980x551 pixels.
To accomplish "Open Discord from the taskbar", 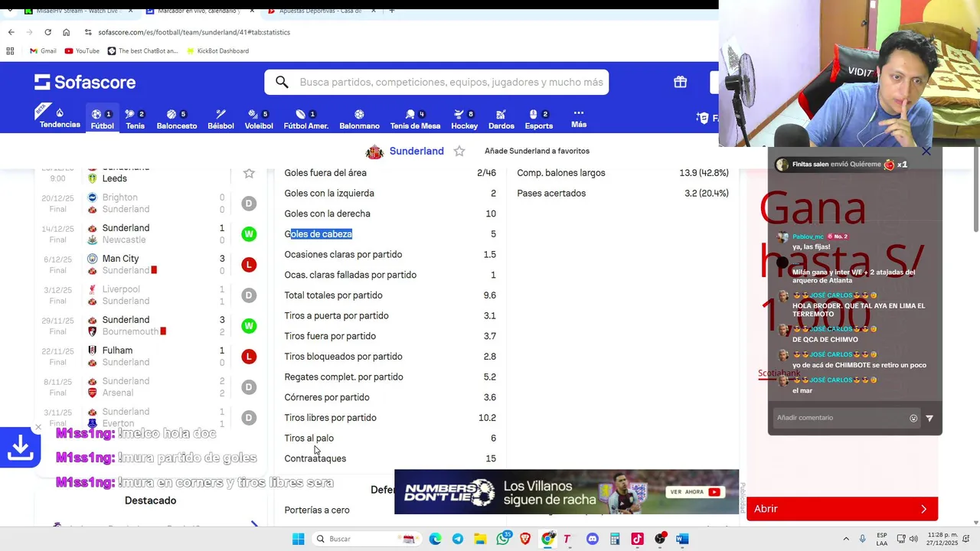I will 592,539.
